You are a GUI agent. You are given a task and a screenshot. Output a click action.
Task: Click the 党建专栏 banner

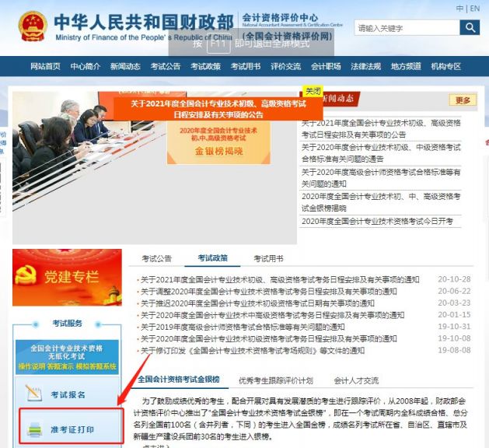click(67, 278)
